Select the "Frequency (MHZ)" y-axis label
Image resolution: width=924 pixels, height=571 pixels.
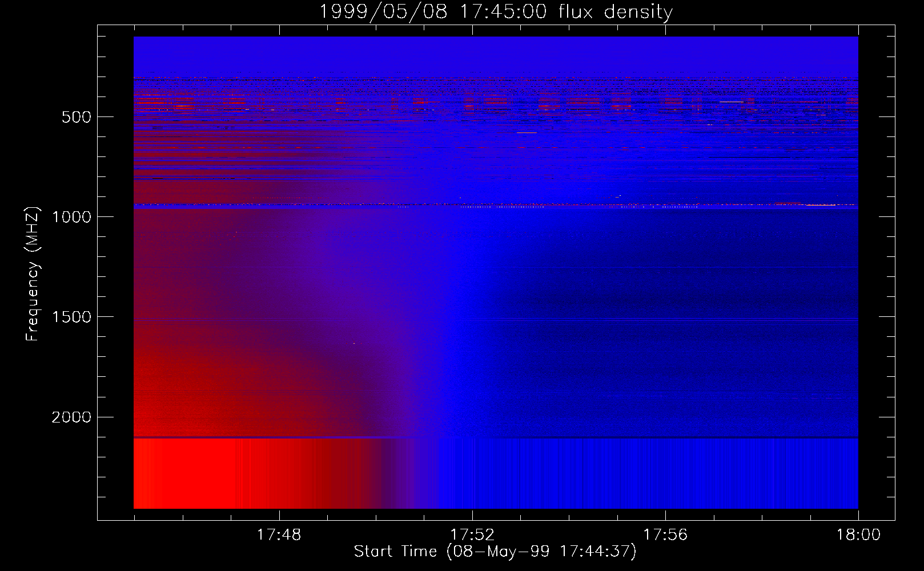coord(33,274)
